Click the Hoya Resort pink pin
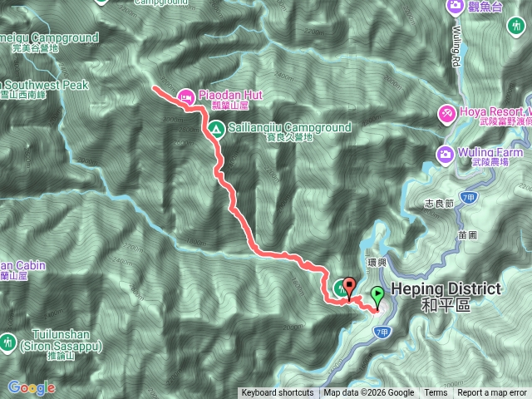 (446, 115)
